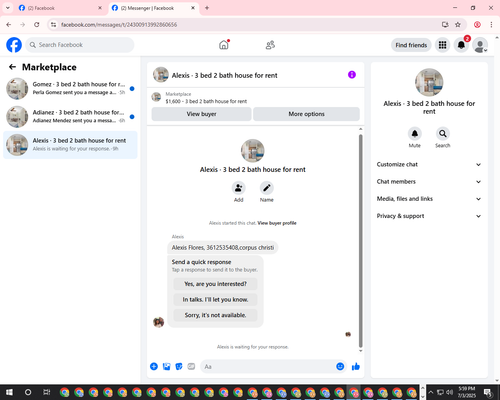
Task: Open the volume control in system tray
Action: pyautogui.click(x=449, y=392)
